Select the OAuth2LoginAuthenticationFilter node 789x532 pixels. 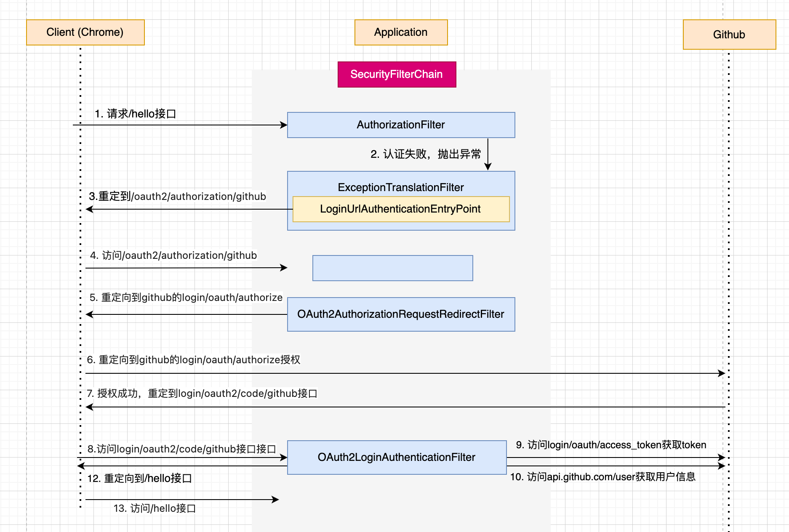click(x=396, y=457)
